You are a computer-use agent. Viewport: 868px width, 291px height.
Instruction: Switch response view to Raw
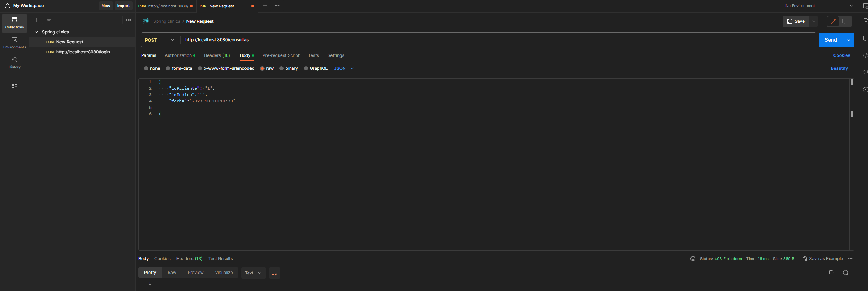[x=172, y=273]
